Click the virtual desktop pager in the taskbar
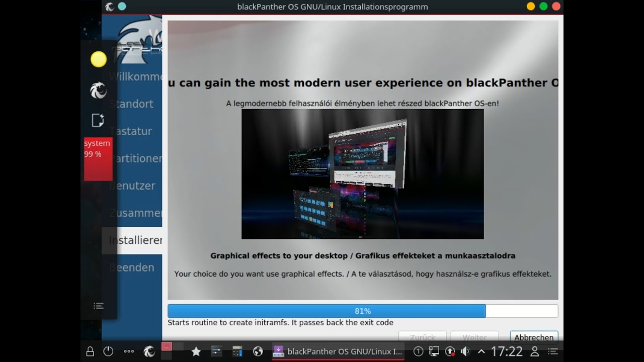 tap(172, 351)
